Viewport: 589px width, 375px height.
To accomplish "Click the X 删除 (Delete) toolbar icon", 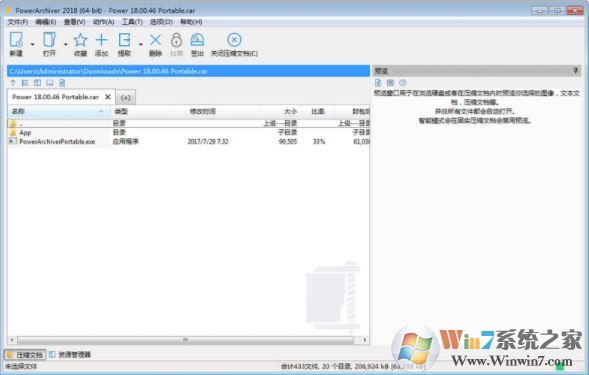I will (x=155, y=40).
